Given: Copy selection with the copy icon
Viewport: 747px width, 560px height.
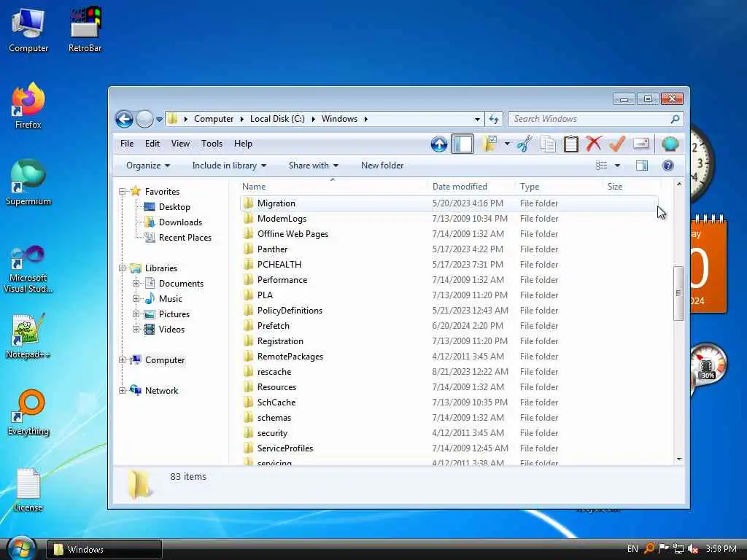Looking at the screenshot, I should point(548,144).
